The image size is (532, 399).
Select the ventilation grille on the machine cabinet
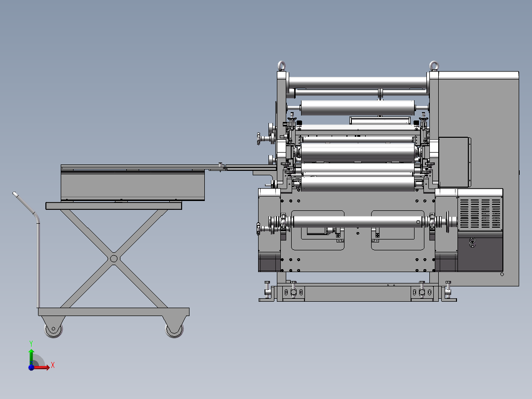tap(480, 214)
